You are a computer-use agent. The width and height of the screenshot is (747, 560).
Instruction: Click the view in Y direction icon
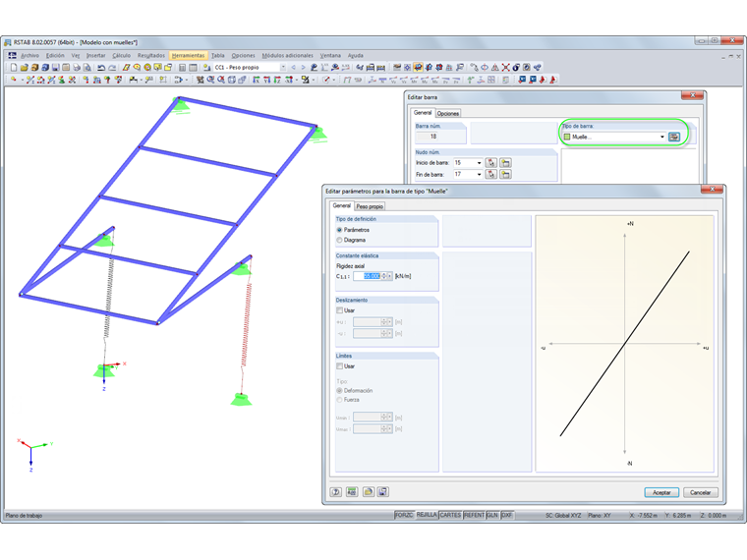266,80
